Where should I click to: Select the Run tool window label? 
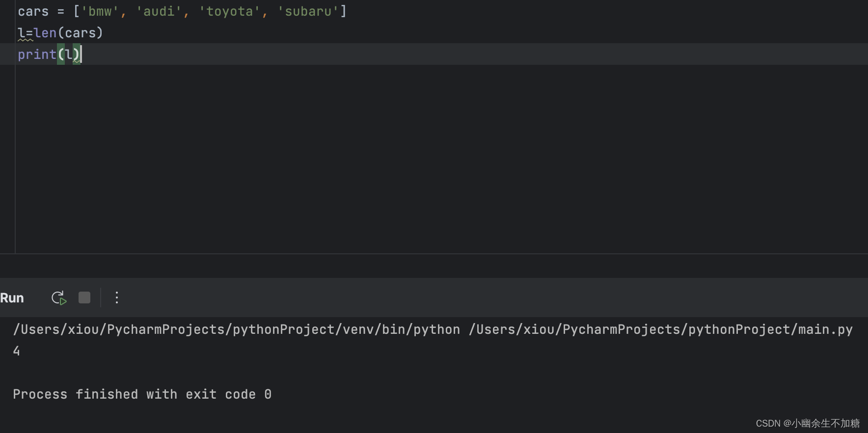click(12, 298)
